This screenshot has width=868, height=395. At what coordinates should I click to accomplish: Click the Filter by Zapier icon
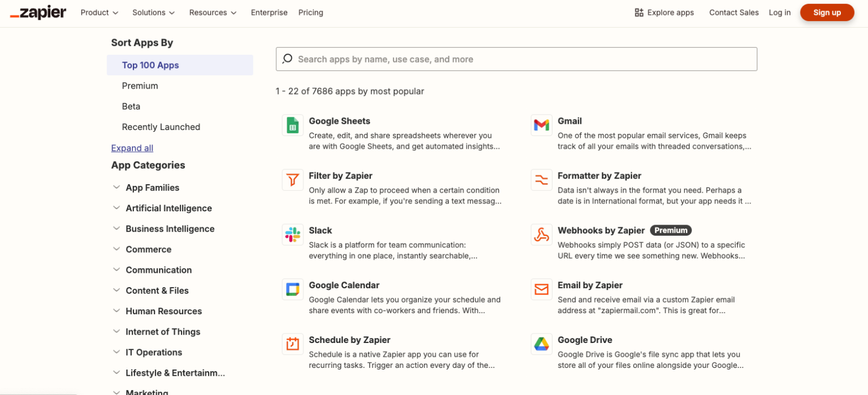[x=292, y=180]
